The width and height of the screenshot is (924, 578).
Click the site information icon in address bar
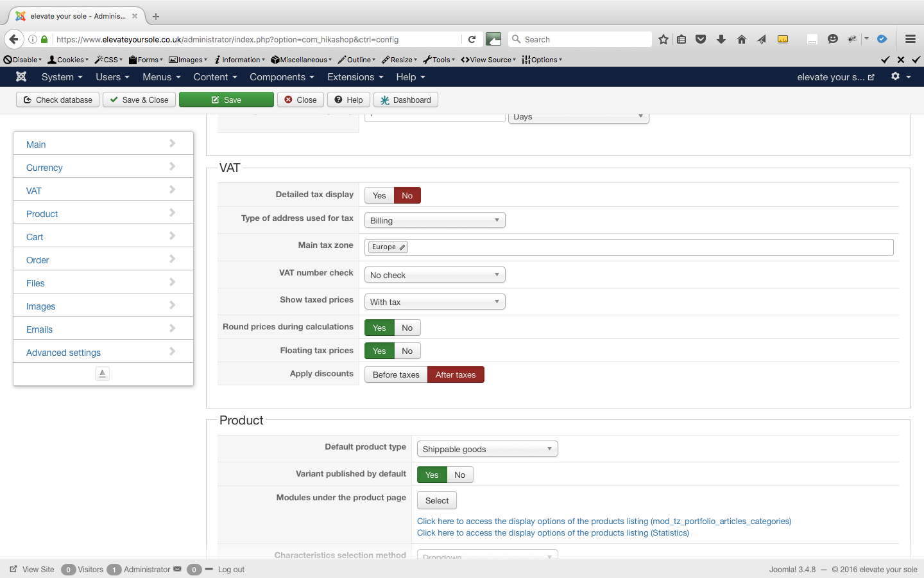point(33,39)
